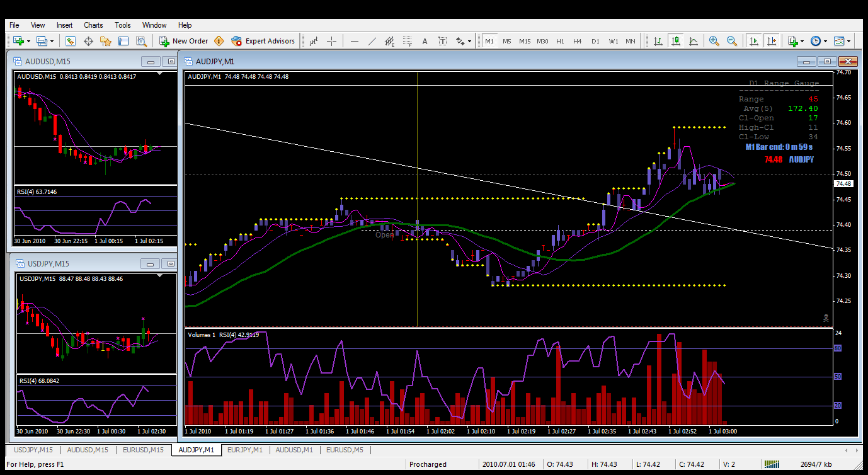Select the H4 timeframe button
868x475 pixels.
(577, 41)
